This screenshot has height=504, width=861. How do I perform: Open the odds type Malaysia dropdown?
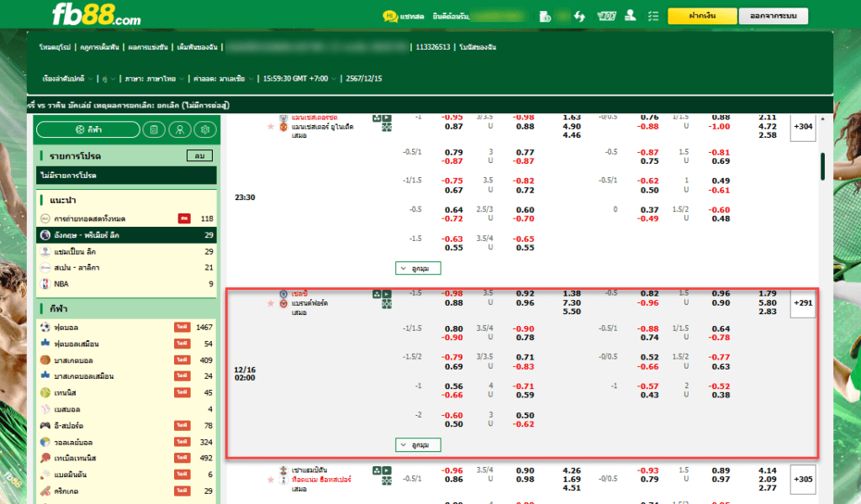pyautogui.click(x=223, y=79)
